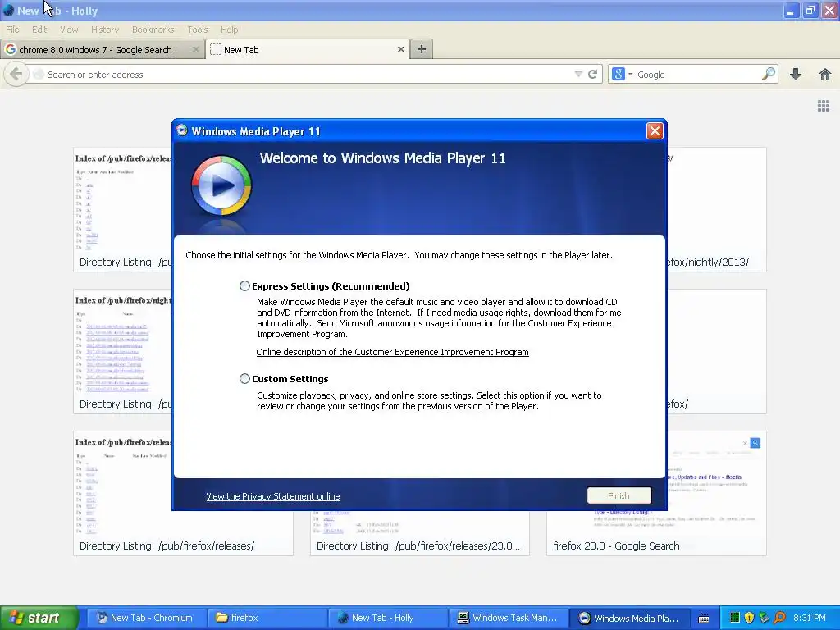Screen dimensions: 840x630
Task: Open the Directory Listing /pub/firefox/releases/23.0 thumbnail
Action: 419,533
